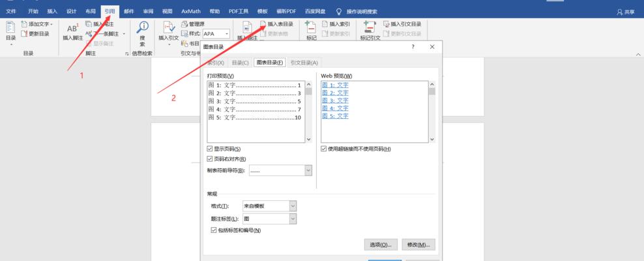Image resolution: width=644 pixels, height=261 pixels.
Task: Open the 布局 ribbon tab
Action: click(91, 12)
